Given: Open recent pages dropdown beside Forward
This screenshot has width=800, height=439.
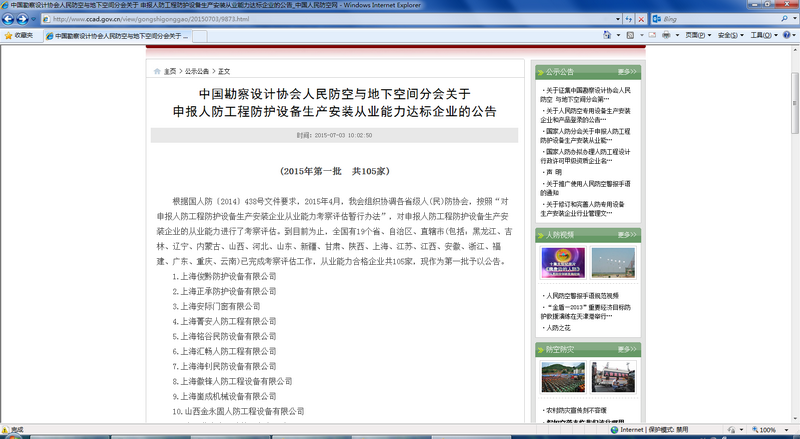Looking at the screenshot, I should (34, 19).
